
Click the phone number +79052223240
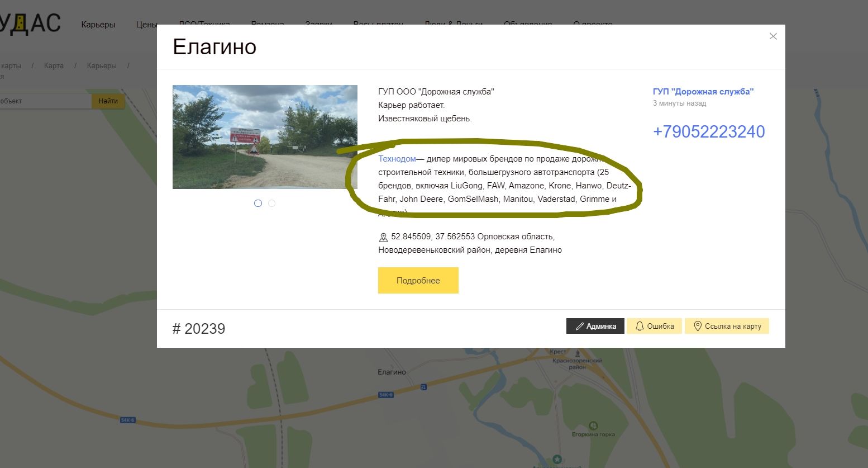(x=708, y=132)
